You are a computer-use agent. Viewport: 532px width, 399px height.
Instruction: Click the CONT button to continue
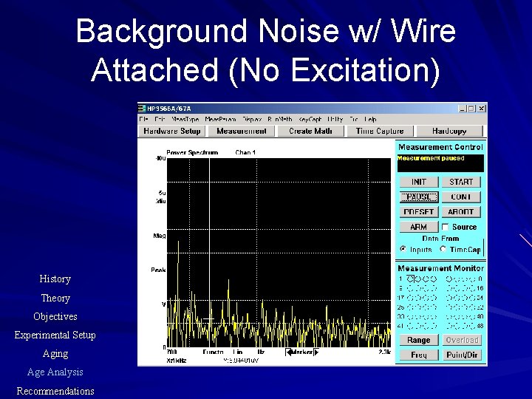click(461, 197)
